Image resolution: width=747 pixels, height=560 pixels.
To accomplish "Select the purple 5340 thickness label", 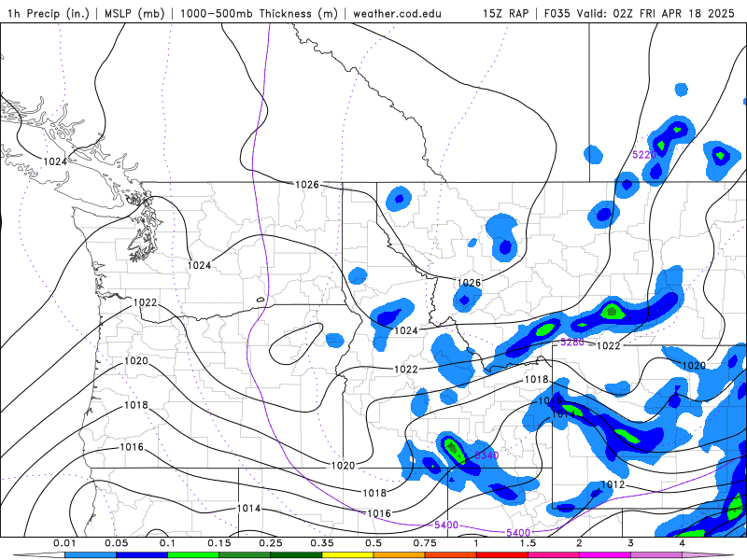I will pos(486,455).
